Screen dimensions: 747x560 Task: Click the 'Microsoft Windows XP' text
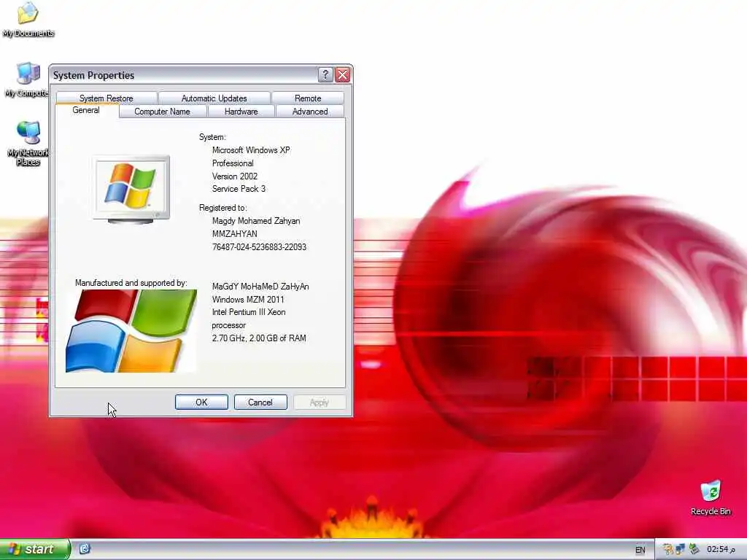tap(251, 150)
